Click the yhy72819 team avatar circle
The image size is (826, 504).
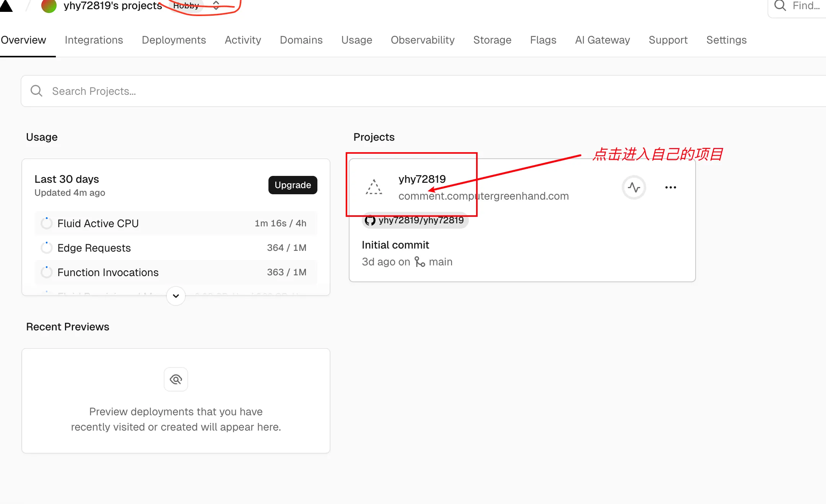(x=49, y=6)
